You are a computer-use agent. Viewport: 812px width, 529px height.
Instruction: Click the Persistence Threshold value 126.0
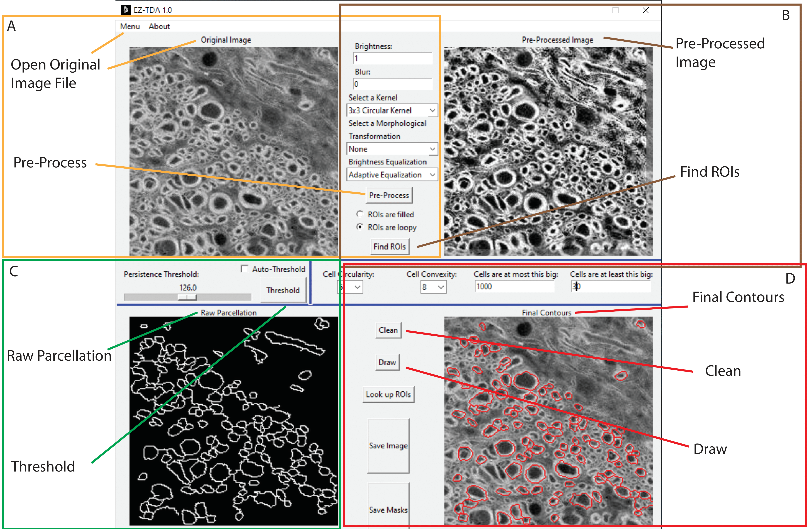tap(188, 287)
